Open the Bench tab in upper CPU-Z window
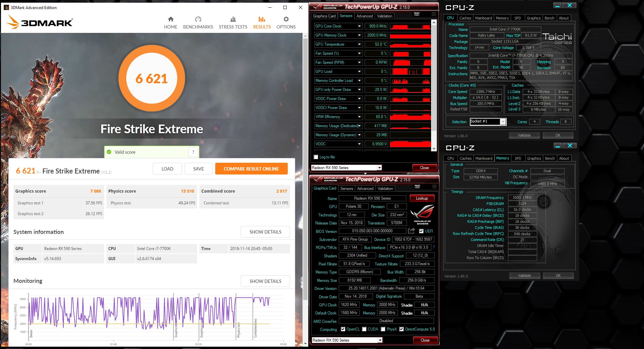This screenshot has width=644, height=349. (x=549, y=18)
